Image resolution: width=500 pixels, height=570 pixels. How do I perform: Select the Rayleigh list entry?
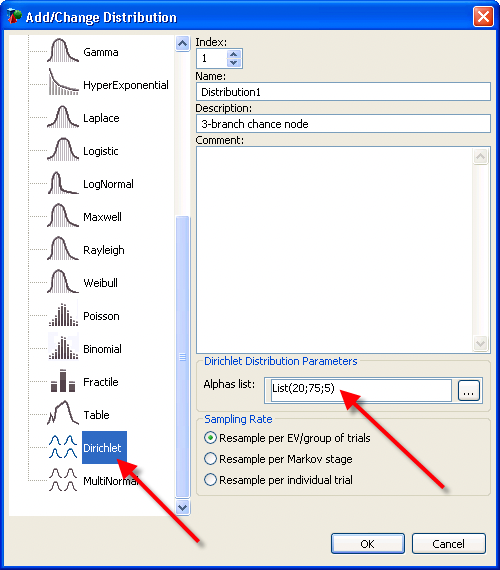[104, 250]
